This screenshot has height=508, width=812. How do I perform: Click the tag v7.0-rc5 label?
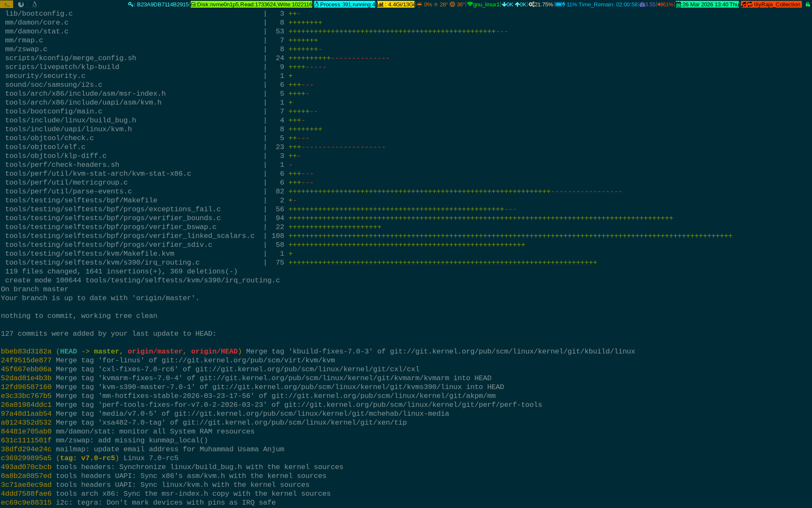coord(87,458)
